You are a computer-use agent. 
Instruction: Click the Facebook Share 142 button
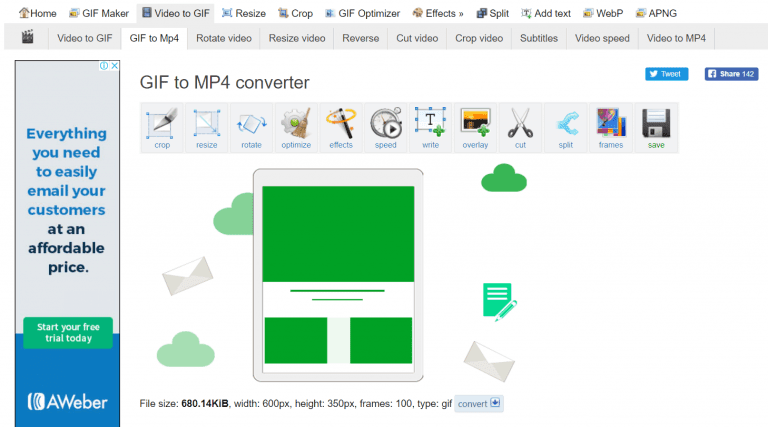coord(732,74)
